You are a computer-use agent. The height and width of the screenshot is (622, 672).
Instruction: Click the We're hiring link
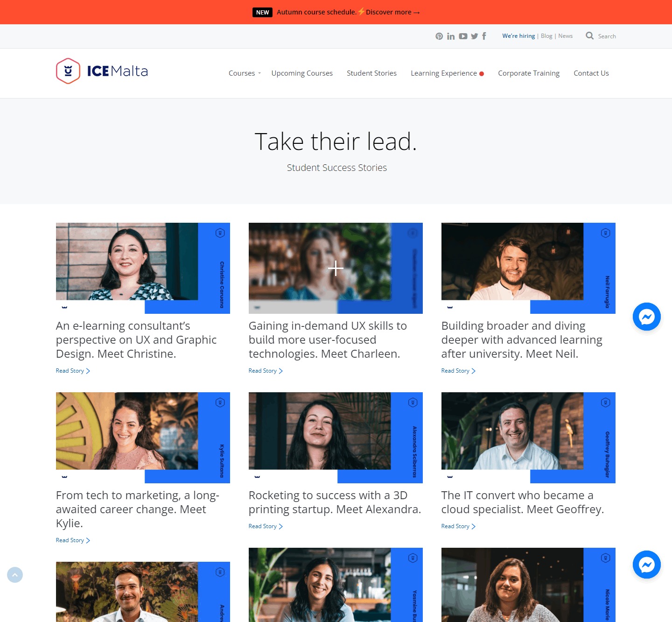point(518,36)
